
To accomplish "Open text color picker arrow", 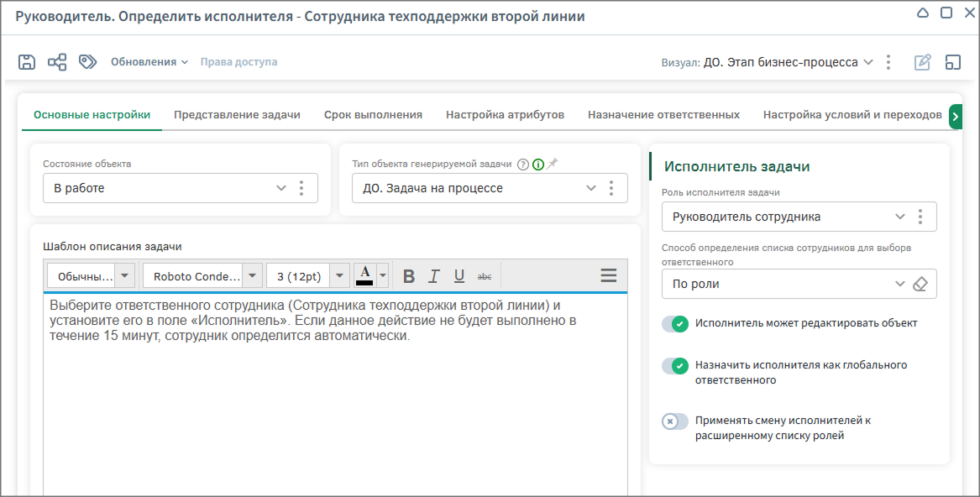I will (382, 275).
